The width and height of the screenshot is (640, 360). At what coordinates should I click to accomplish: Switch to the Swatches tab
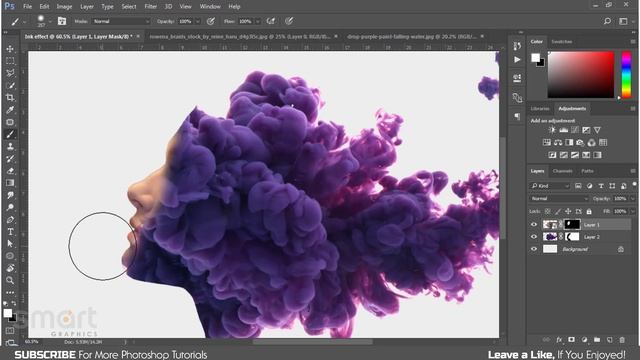point(562,42)
